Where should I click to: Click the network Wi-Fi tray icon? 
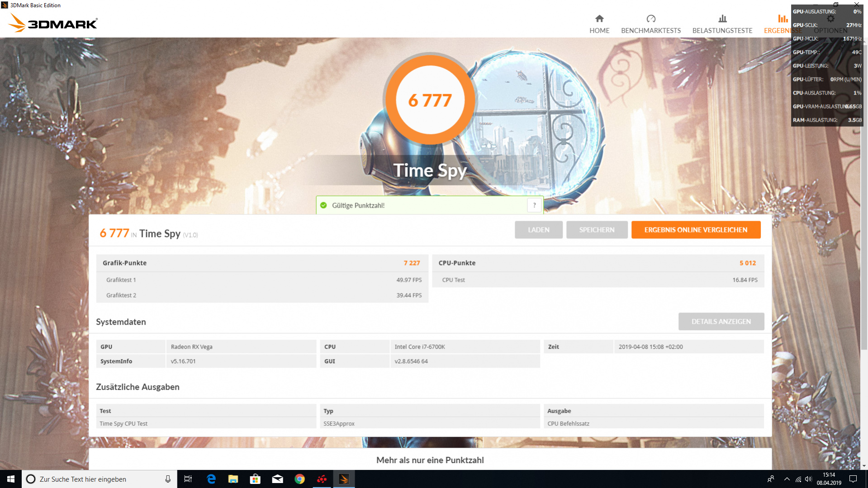[798, 479]
